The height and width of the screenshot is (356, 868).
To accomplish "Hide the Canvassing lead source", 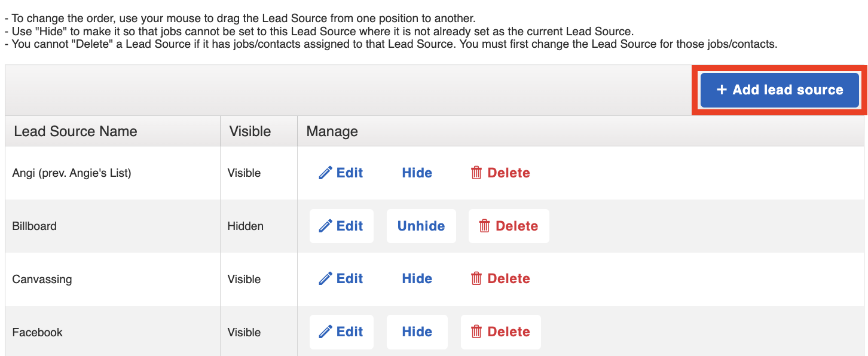I will (417, 279).
